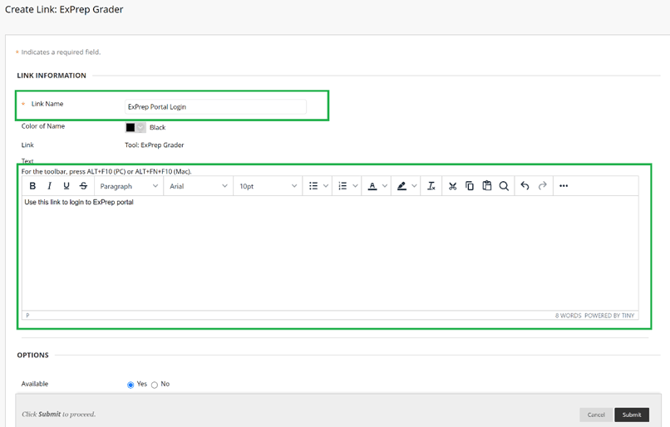Open the 10pt font size dropdown
Viewport: 670px width, 427px height.
[x=268, y=186]
